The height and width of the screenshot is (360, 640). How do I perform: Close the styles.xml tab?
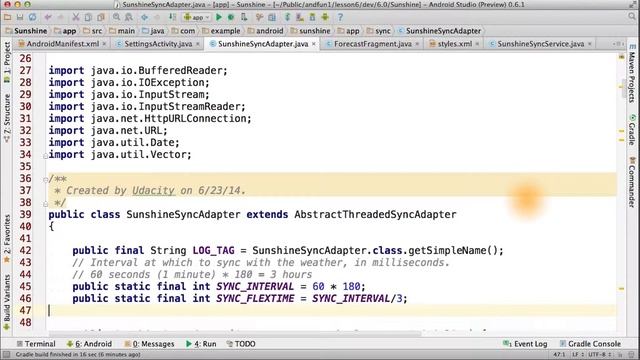pyautogui.click(x=477, y=44)
